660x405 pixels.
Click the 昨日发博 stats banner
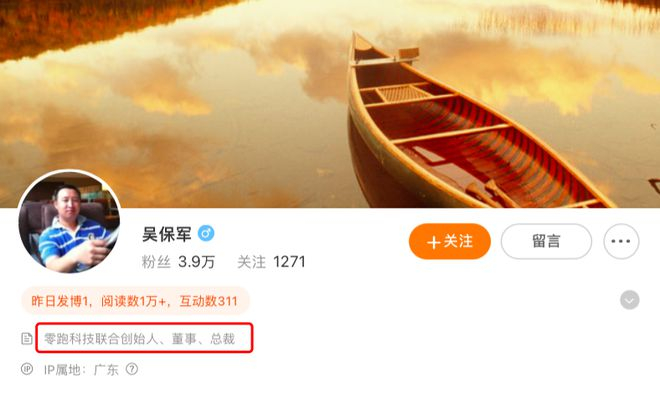click(x=135, y=301)
